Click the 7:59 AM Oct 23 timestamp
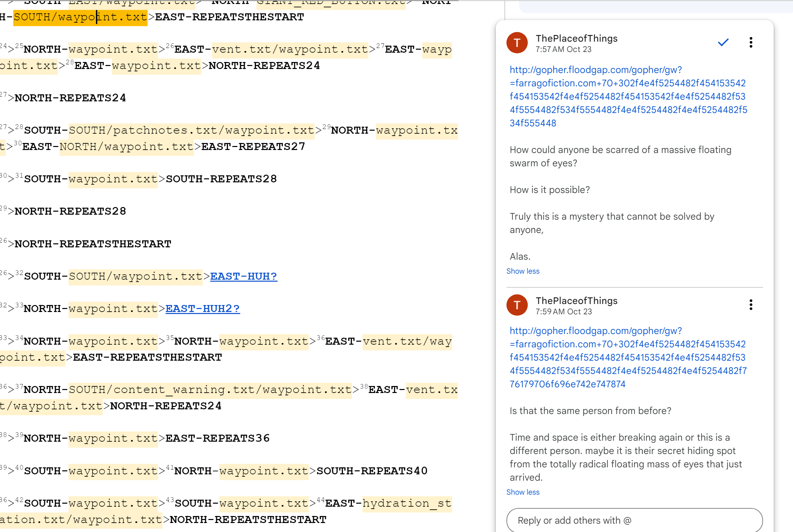The image size is (793, 532). 563,311
